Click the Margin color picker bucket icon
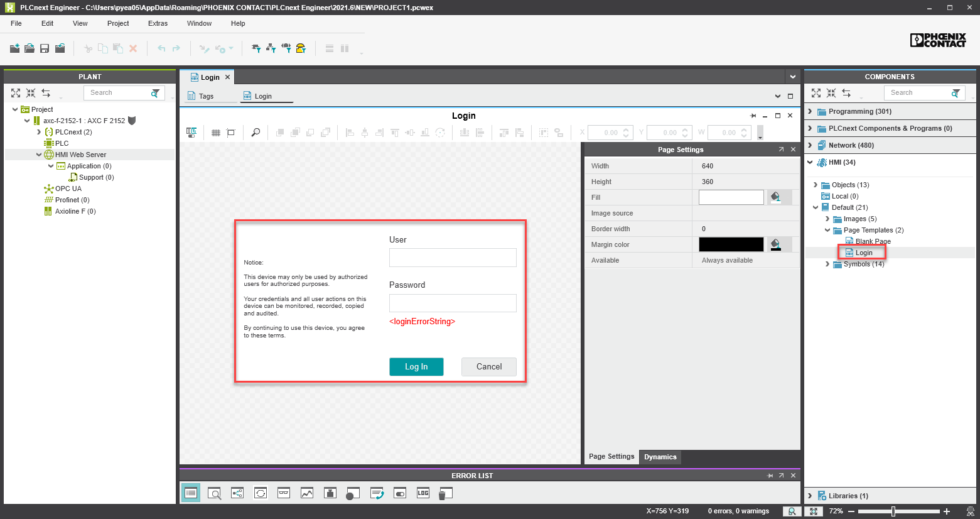 (776, 244)
